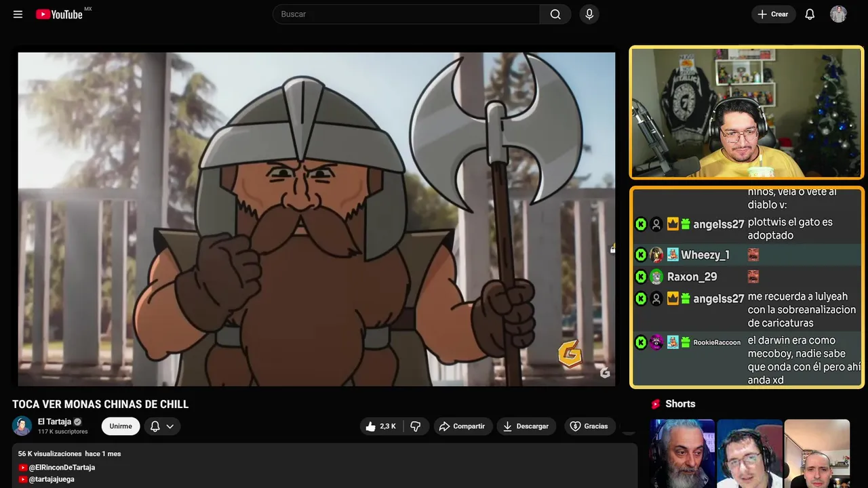Click the Buscar search field
This screenshot has width=868, height=488.
407,14
